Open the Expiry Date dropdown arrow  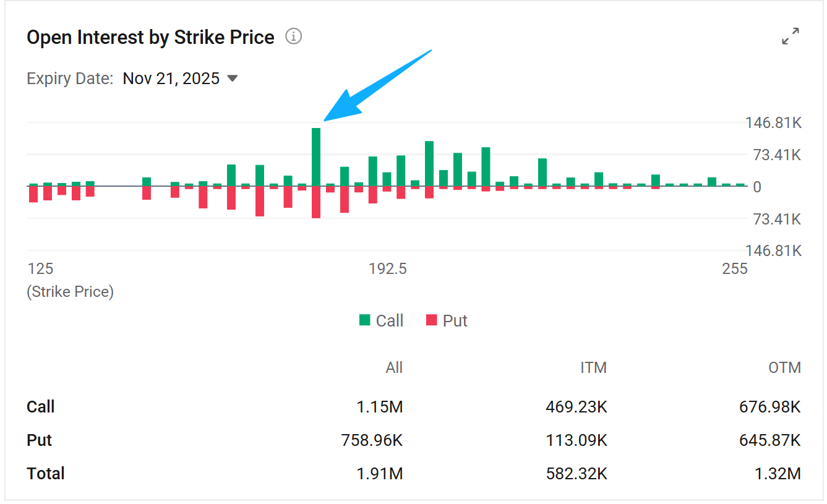(x=233, y=79)
